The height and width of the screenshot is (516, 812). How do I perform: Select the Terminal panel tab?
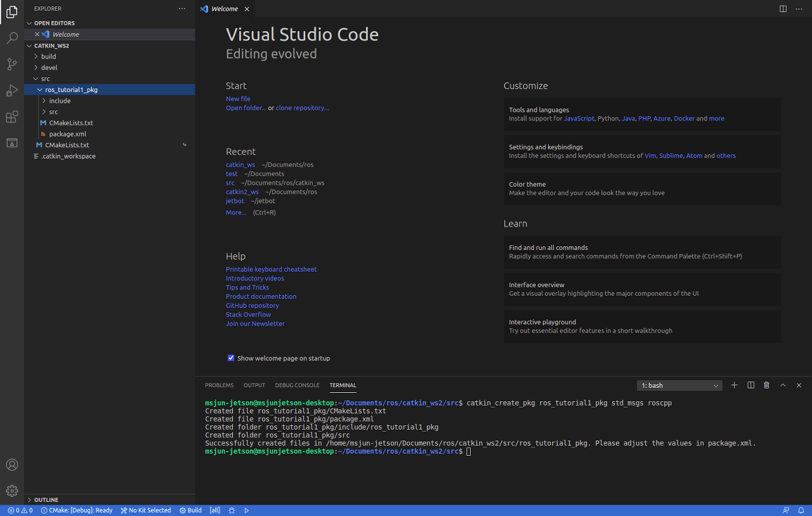(x=343, y=385)
